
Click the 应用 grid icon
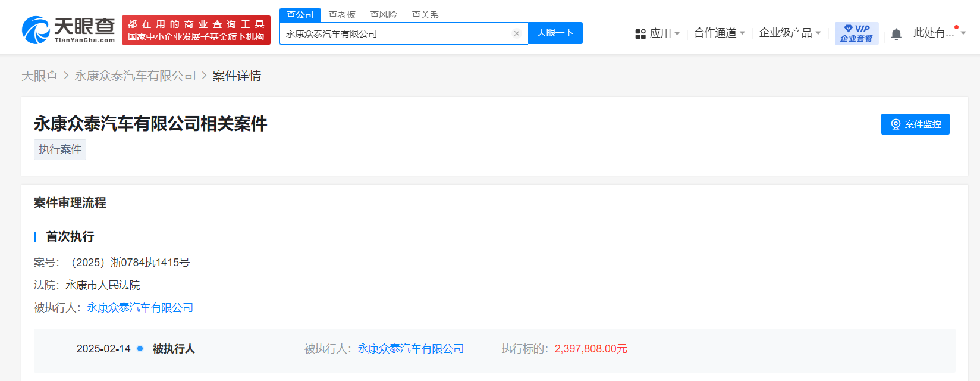tap(640, 34)
